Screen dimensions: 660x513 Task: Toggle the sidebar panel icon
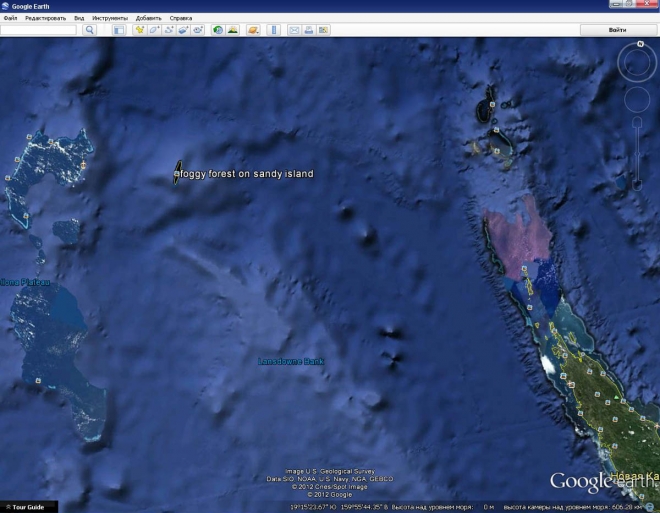119,30
